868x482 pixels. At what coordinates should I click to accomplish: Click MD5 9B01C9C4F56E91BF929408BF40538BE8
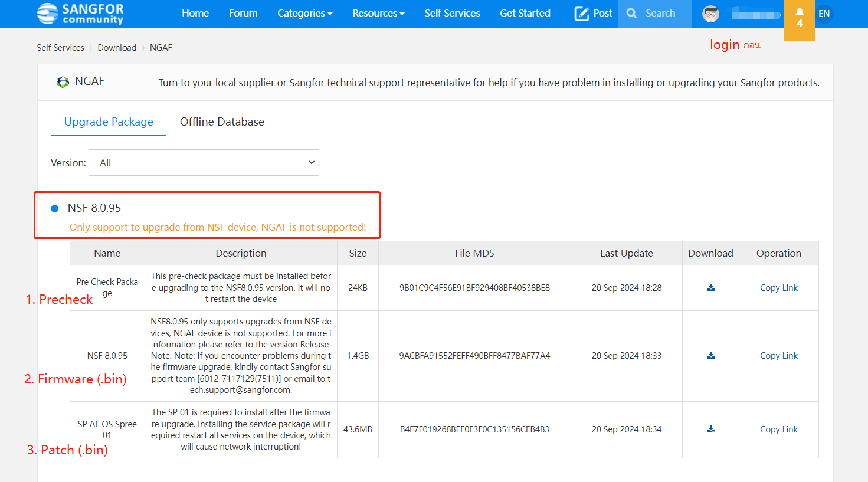(474, 288)
